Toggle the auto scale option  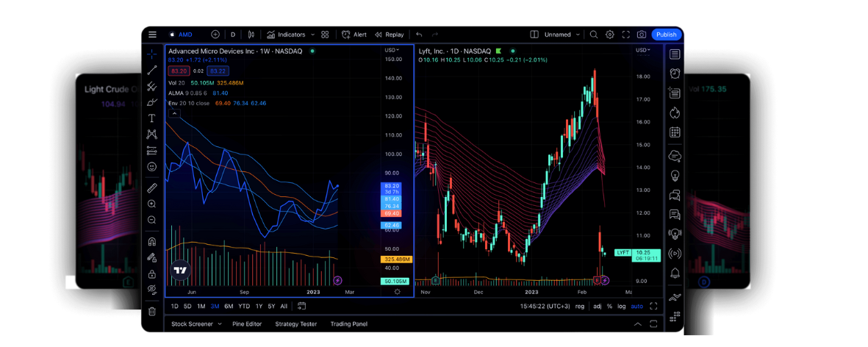click(x=636, y=306)
